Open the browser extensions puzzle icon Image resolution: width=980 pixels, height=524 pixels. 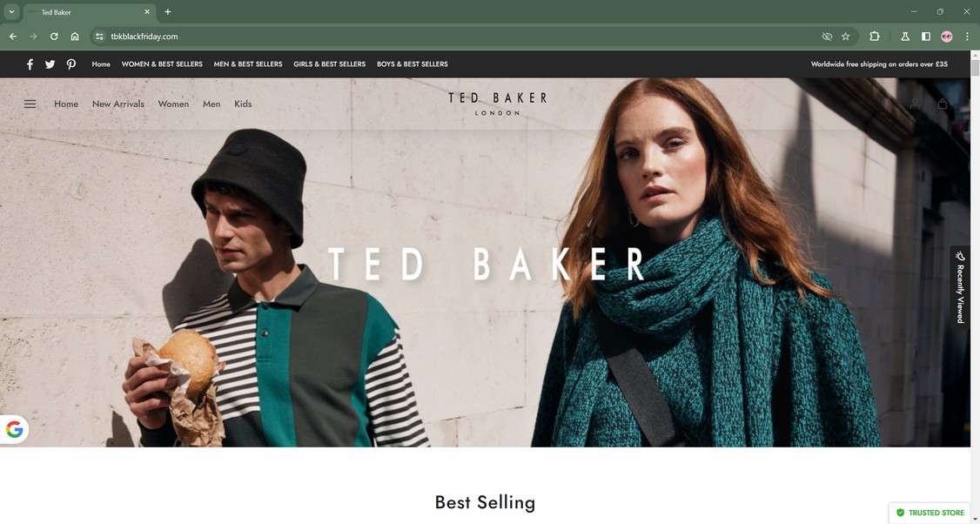875,37
